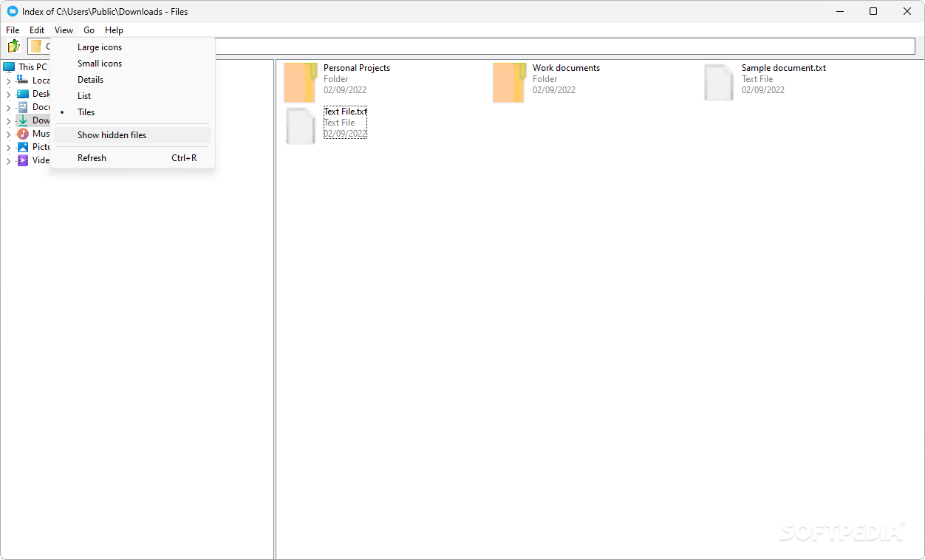Click the Sample document.txt name label
Image resolution: width=925 pixels, height=560 pixels.
coord(784,68)
